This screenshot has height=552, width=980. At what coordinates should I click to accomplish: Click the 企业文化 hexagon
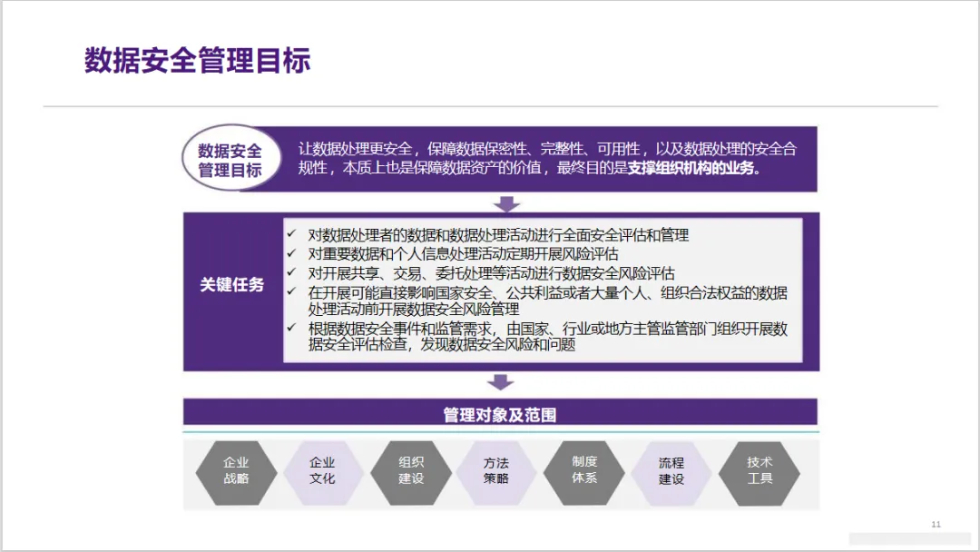322,473
